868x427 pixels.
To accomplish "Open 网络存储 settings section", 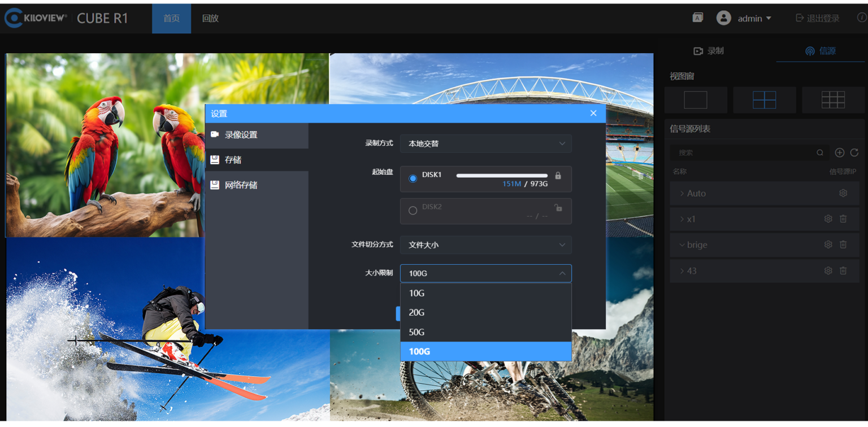I will (241, 185).
